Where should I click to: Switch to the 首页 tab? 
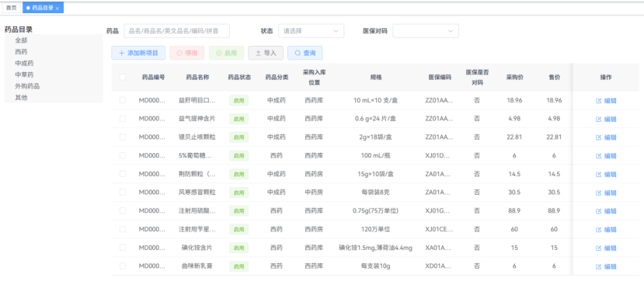tap(11, 8)
